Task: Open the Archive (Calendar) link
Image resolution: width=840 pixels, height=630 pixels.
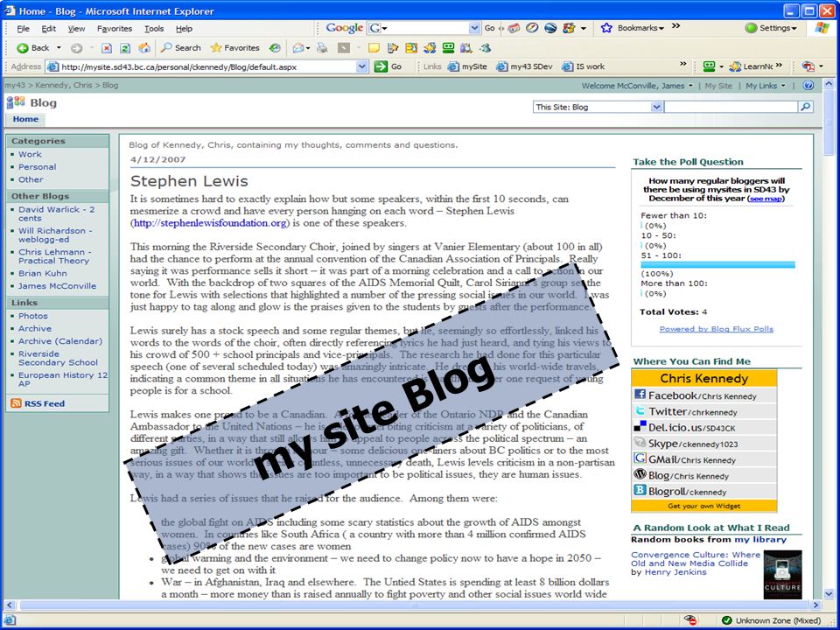Action: pos(60,341)
